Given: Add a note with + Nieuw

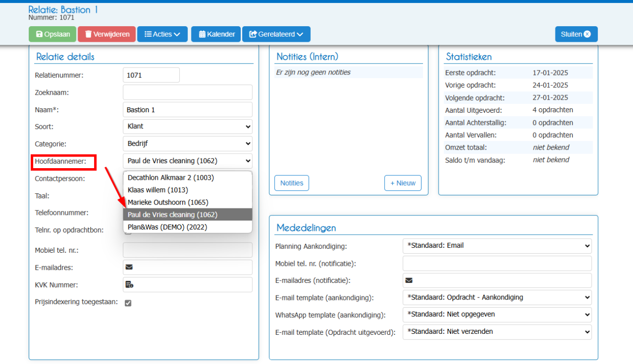Looking at the screenshot, I should (403, 183).
